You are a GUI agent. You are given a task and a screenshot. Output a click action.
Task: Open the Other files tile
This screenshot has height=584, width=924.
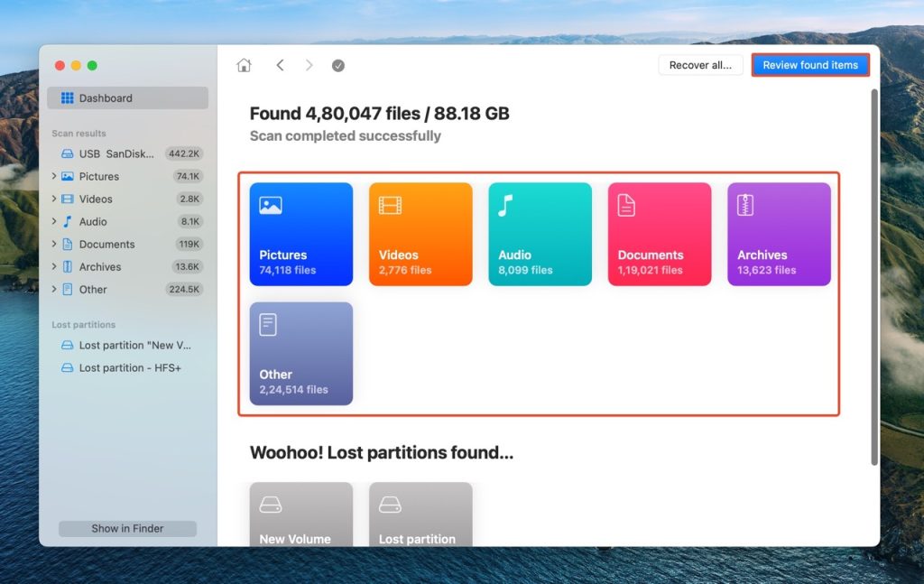point(300,352)
